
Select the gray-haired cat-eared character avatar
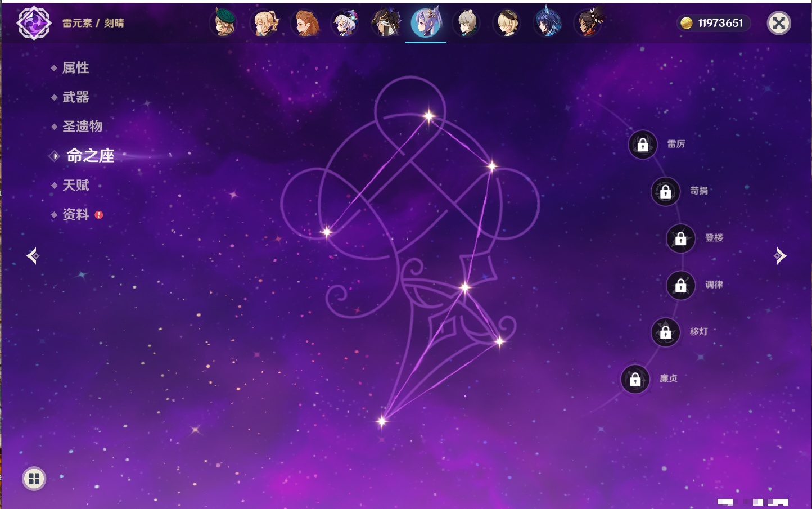(x=466, y=23)
